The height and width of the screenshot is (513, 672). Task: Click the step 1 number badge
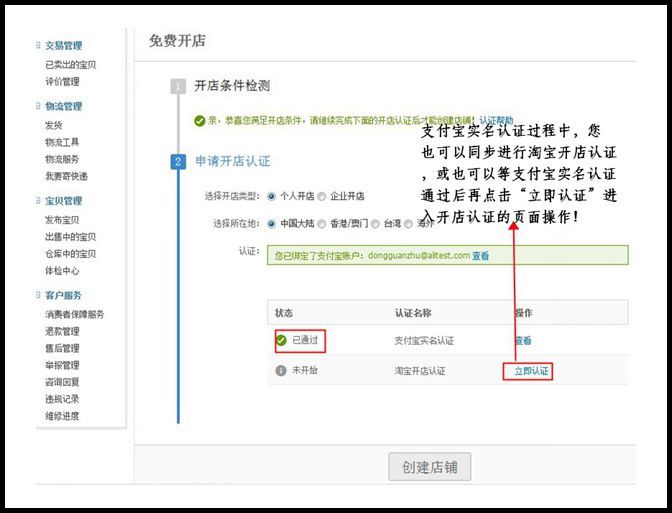point(178,87)
